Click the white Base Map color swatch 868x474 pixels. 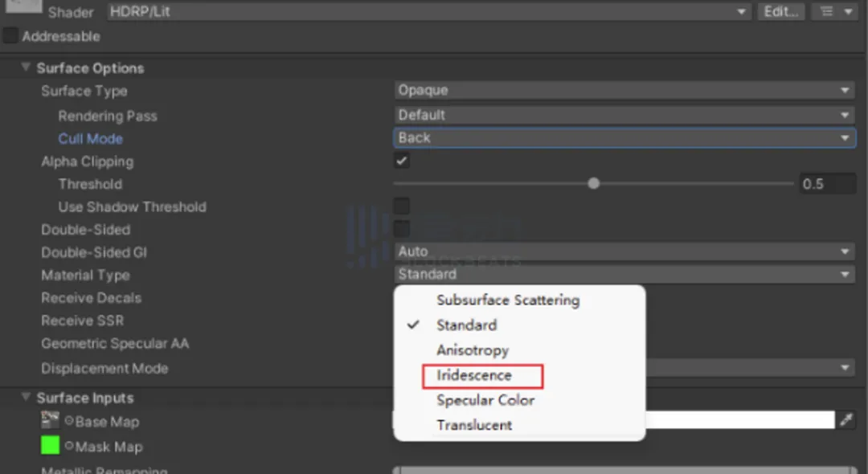pos(739,420)
